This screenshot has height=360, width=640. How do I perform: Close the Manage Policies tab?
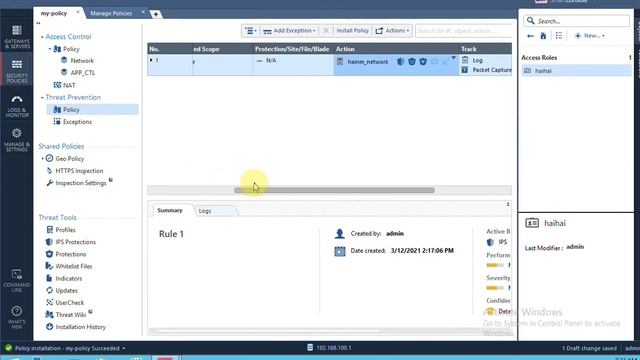pos(143,12)
